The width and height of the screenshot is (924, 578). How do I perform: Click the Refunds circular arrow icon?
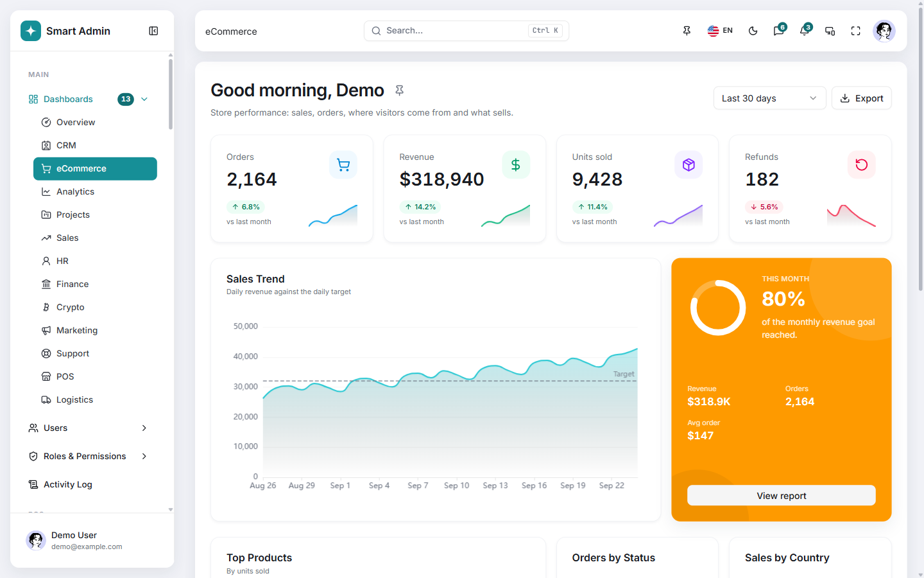pos(862,165)
